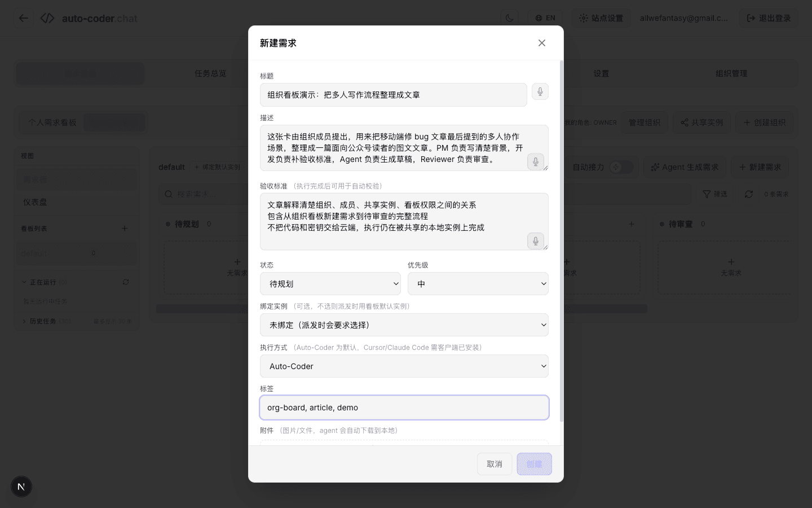812x508 pixels.
Task: Toggle the 自动接力 switch
Action: [620, 167]
